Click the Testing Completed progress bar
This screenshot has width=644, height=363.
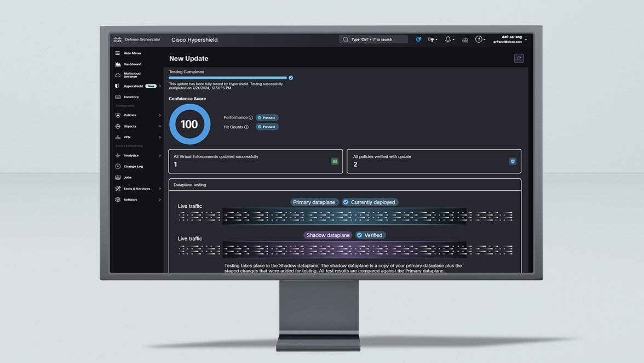[228, 78]
